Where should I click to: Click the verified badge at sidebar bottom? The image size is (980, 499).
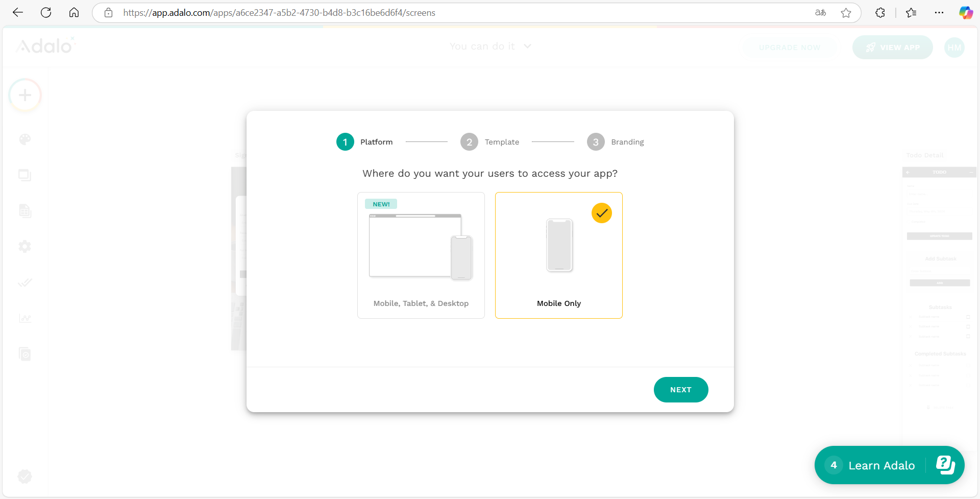(x=25, y=477)
